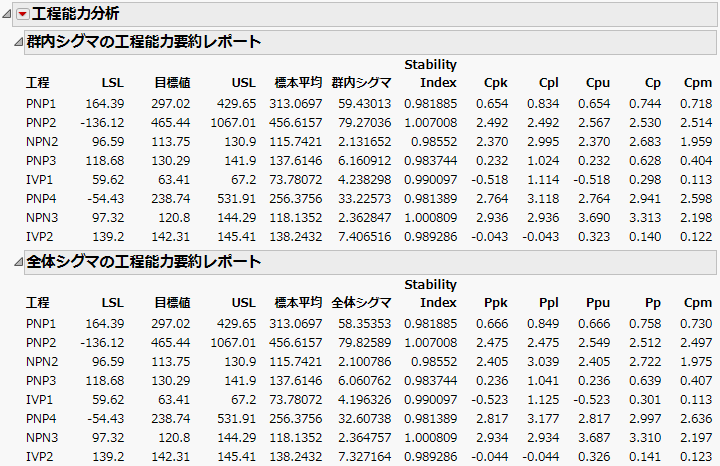
Task: Select the IVP2 row in the 全体シグマ table
Action: (42, 457)
